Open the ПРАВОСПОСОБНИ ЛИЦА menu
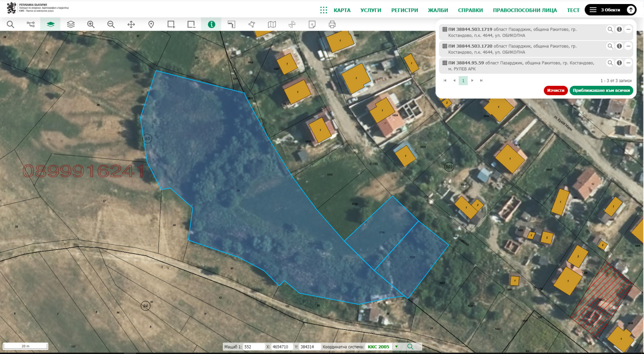Viewport: 644px width, 354px height. tap(525, 10)
